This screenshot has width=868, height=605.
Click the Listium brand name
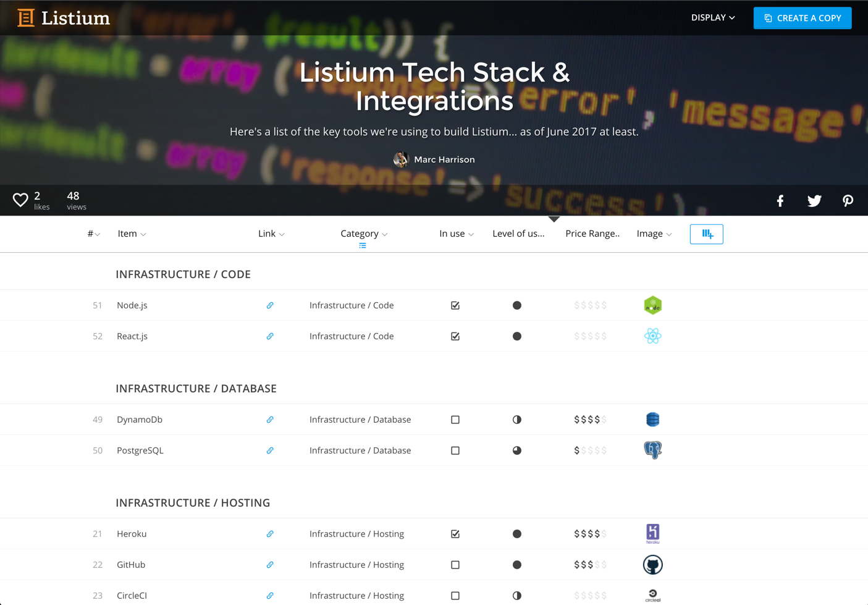coord(75,19)
